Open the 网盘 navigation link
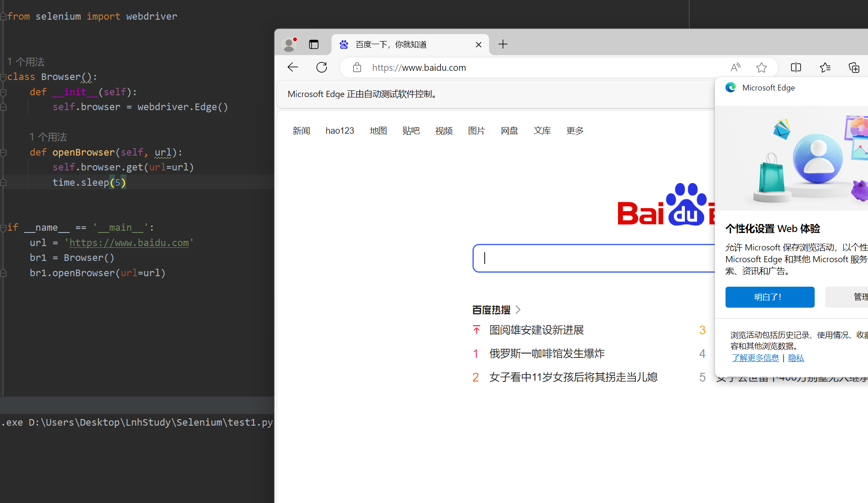 pyautogui.click(x=509, y=131)
